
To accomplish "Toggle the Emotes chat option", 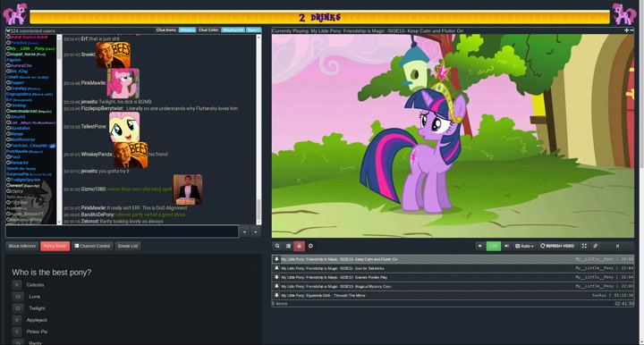I will click(x=187, y=30).
